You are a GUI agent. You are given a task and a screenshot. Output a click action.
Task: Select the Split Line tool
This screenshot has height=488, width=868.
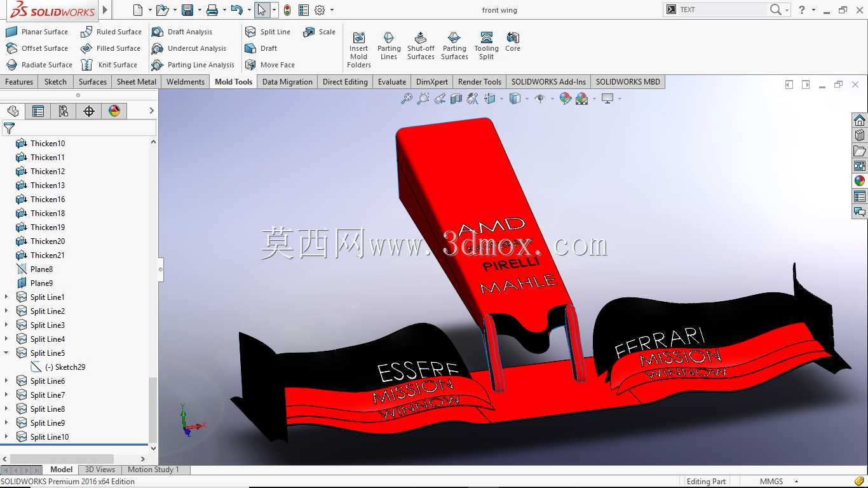(x=268, y=32)
